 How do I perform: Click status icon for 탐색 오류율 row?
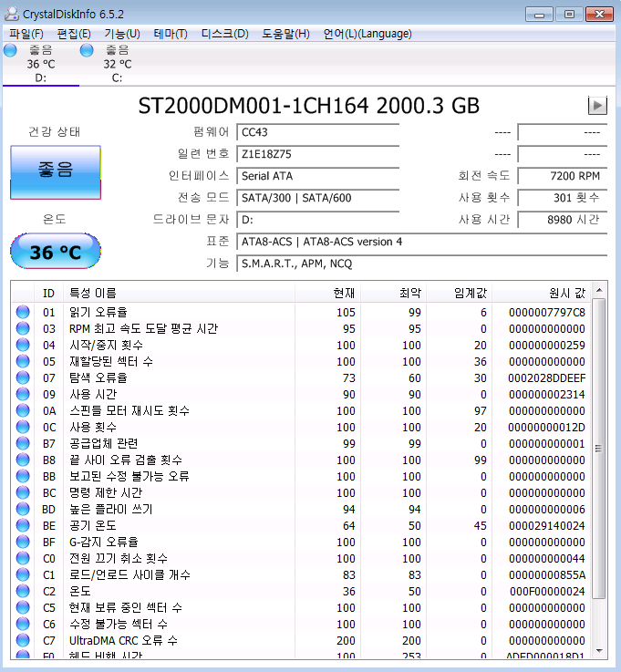(23, 378)
